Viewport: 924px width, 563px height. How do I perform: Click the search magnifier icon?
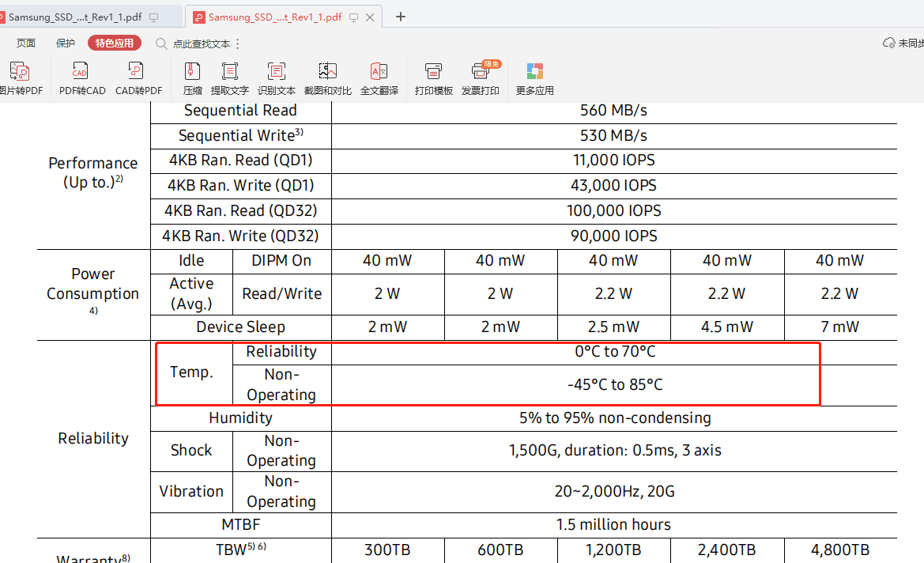pyautogui.click(x=161, y=43)
